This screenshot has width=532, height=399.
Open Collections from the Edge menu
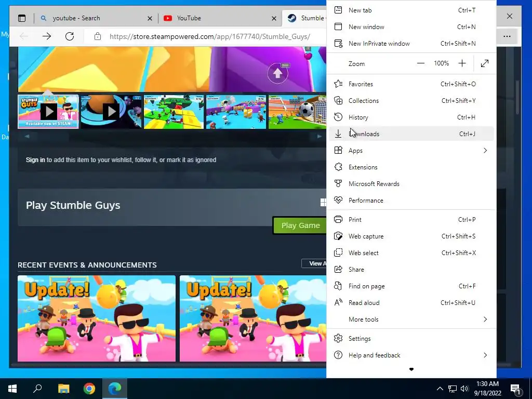(411, 100)
